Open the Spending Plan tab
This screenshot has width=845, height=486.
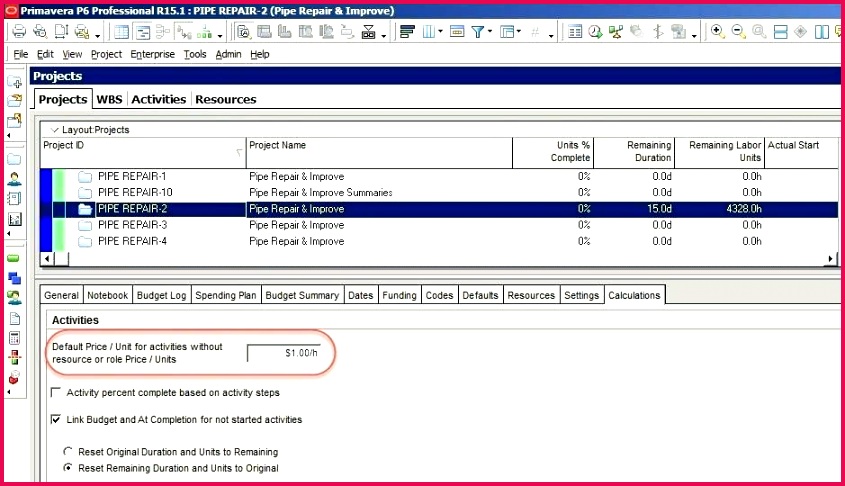click(226, 295)
